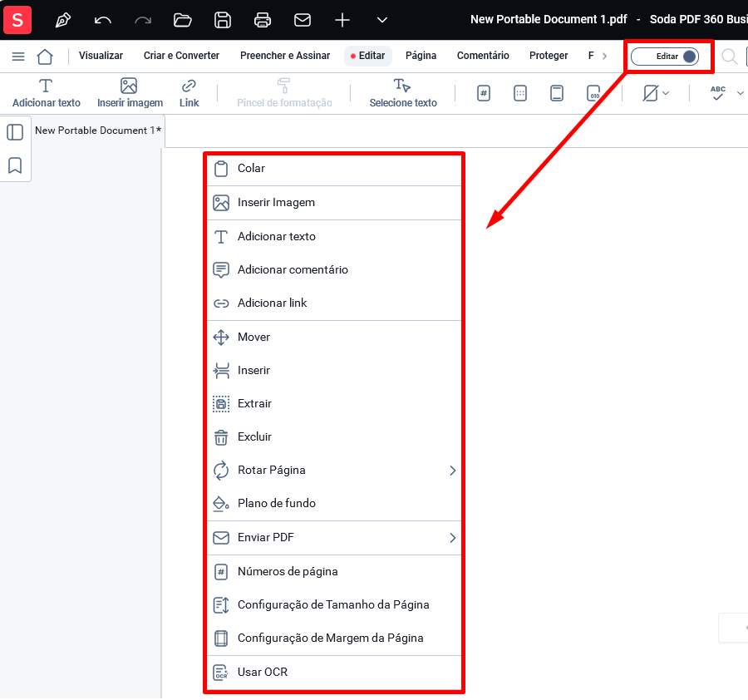Expand the Rotar Página submenu arrow
The height and width of the screenshot is (700, 748).
pyautogui.click(x=452, y=471)
